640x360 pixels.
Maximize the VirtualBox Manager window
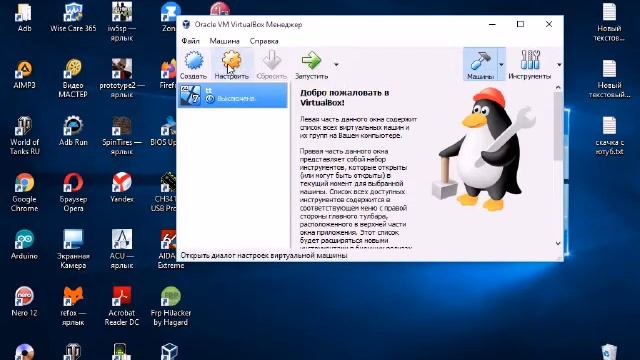pyautogui.click(x=520, y=24)
